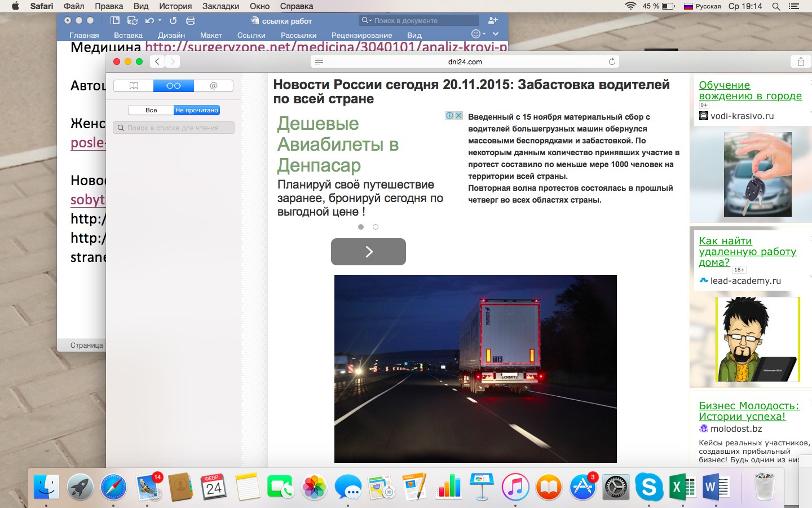The width and height of the screenshot is (812, 508).
Task: Click the AdChoices info icon
Action: point(450,115)
